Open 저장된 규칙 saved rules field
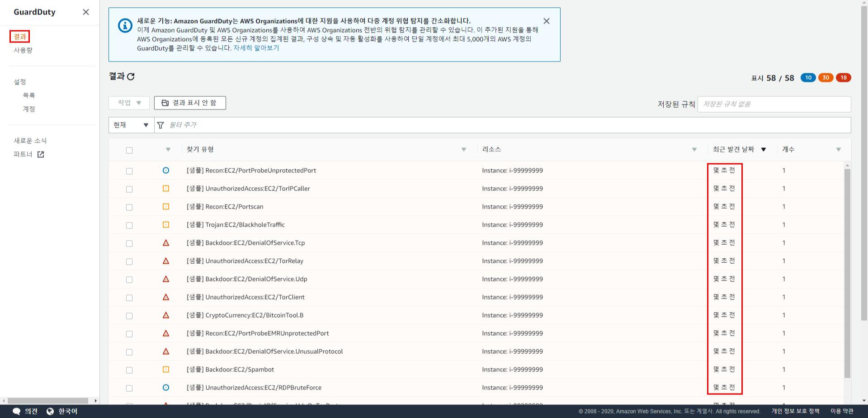 click(774, 104)
